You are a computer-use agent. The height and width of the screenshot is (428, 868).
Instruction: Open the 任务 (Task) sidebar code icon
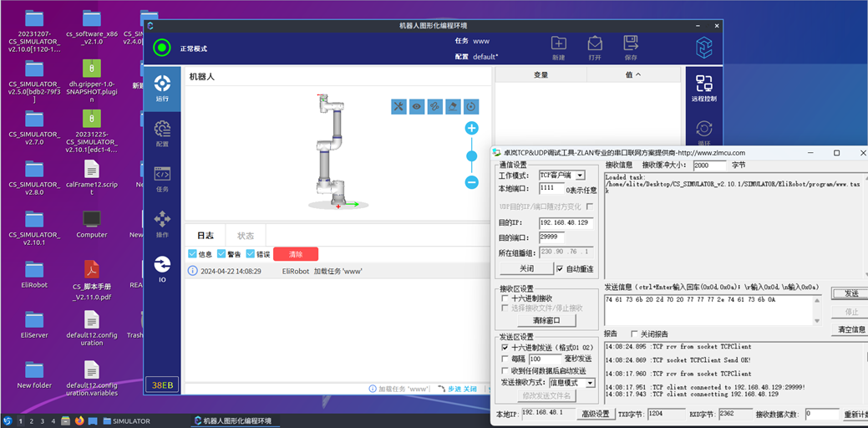click(x=162, y=178)
